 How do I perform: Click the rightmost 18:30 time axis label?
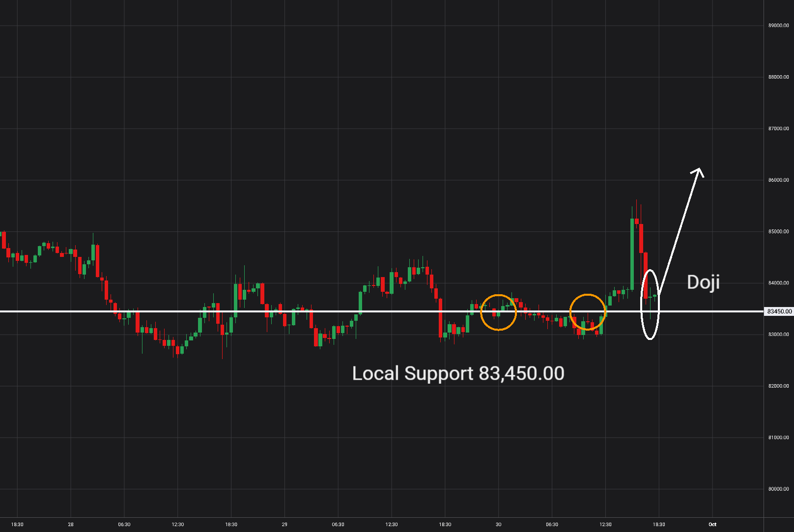pos(659,524)
